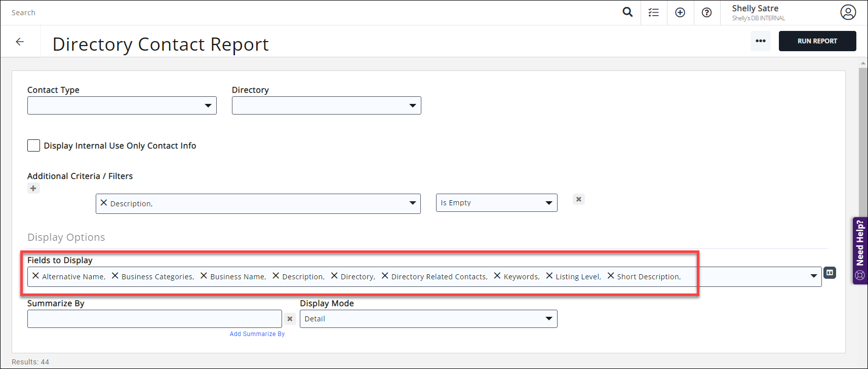Click the search magnifier icon
The height and width of the screenshot is (369, 868).
(x=627, y=12)
